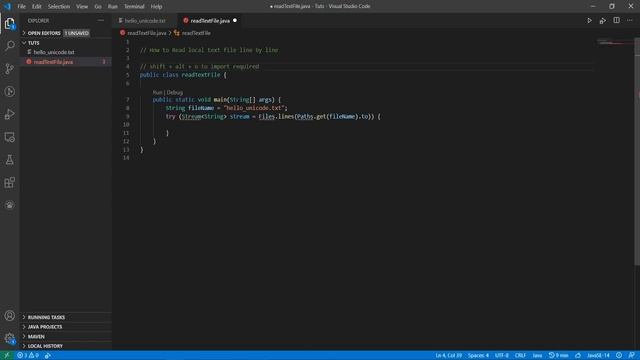640x360 pixels.
Task: Click the comment line about shift + alt + o
Action: [x=199, y=67]
